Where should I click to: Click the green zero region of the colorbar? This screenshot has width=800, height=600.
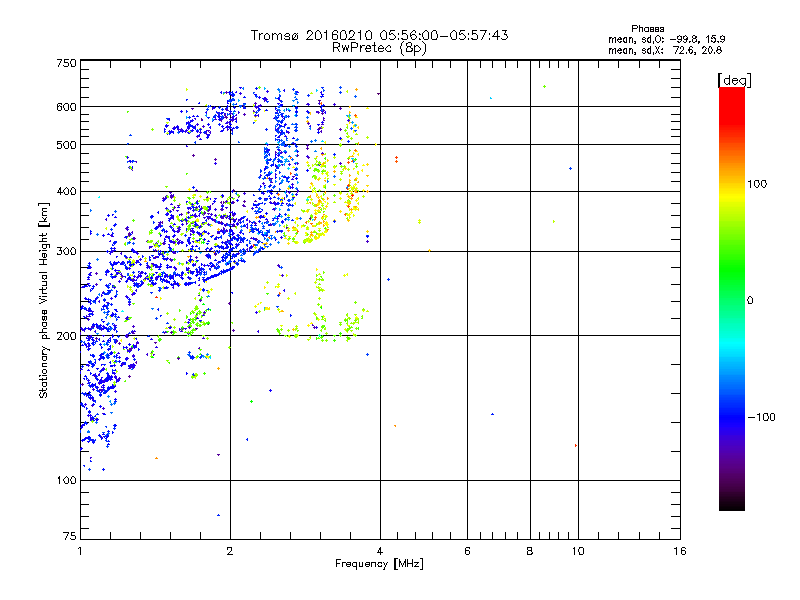tap(732, 300)
